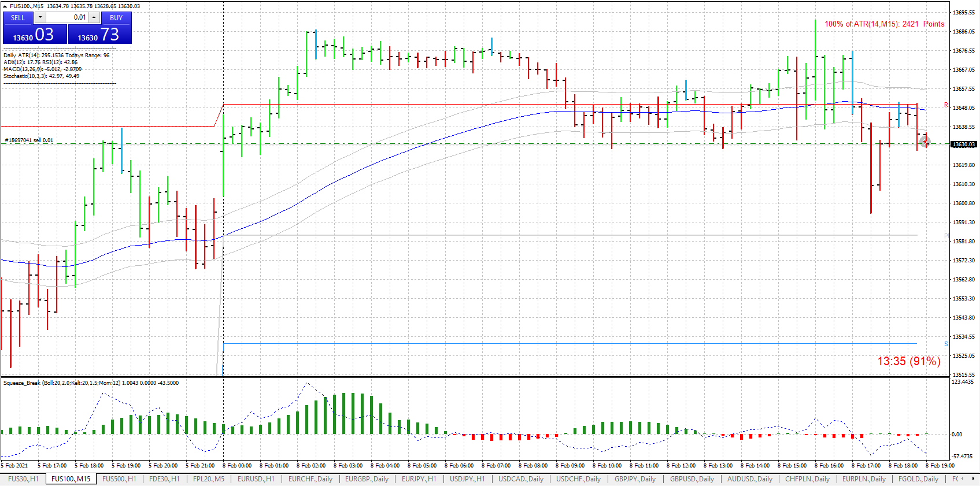This screenshot has height=486, width=980.
Task: Switch to the USDCHF,Daily chart tab
Action: coord(578,479)
